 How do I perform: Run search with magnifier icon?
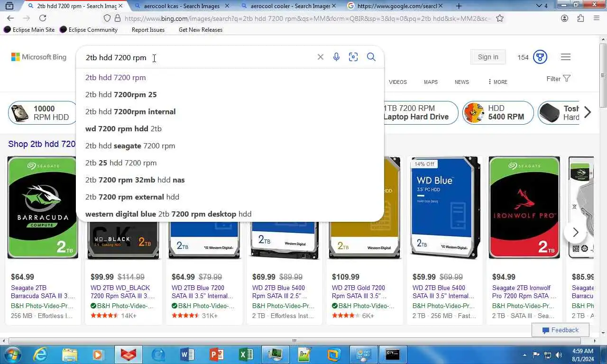371,57
